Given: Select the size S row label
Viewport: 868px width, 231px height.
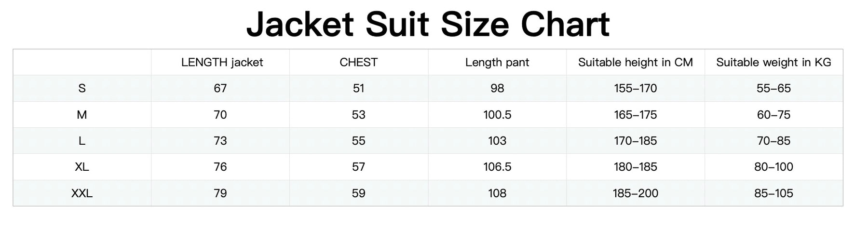Looking at the screenshot, I should 82,88.
